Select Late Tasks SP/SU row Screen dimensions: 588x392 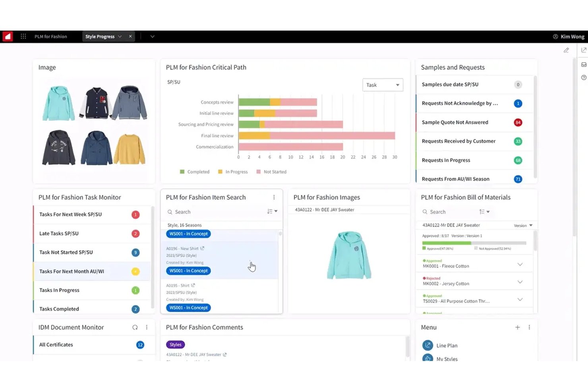coord(91,234)
